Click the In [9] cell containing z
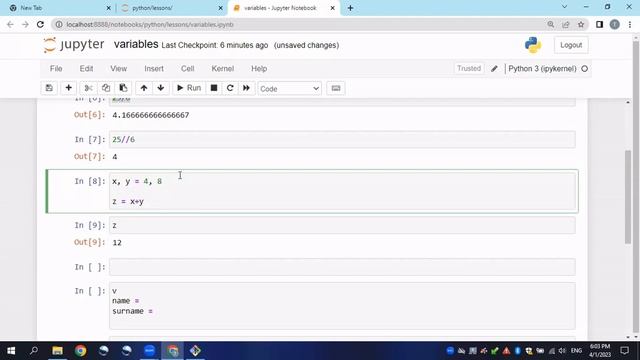The height and width of the screenshot is (360, 640). [x=342, y=225]
